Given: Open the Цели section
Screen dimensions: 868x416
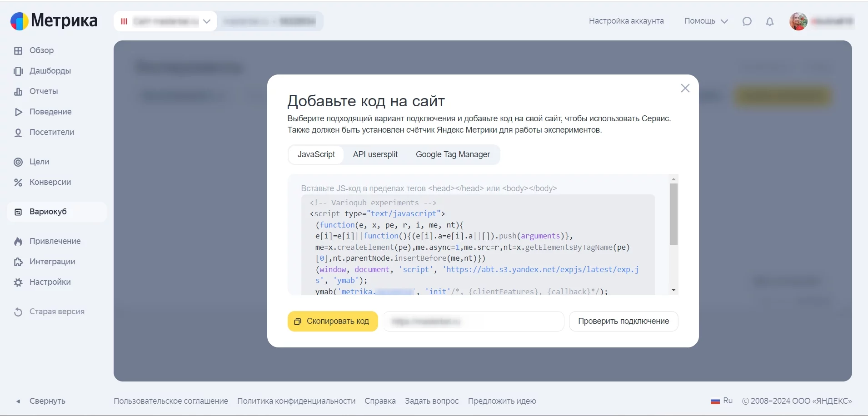Looking at the screenshot, I should pos(39,162).
